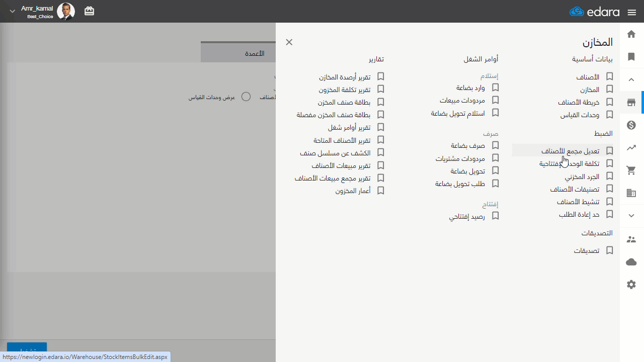
Task: Open تقرير تكلفة المخزون report
Action: [345, 89]
